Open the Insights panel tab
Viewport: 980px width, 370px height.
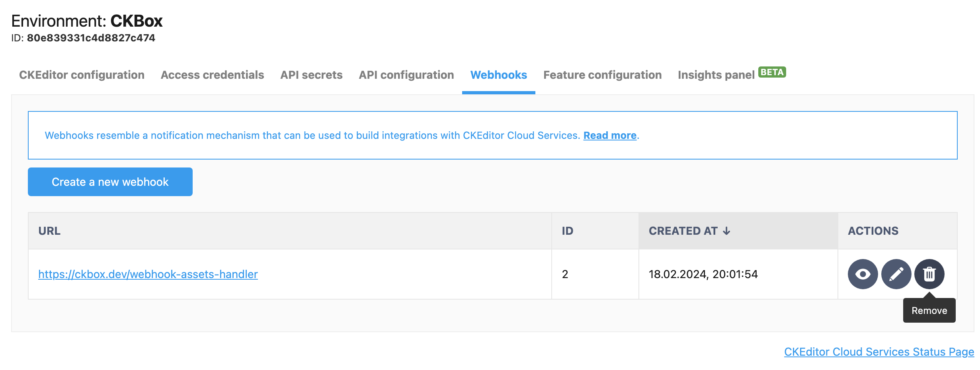pyautogui.click(x=716, y=75)
